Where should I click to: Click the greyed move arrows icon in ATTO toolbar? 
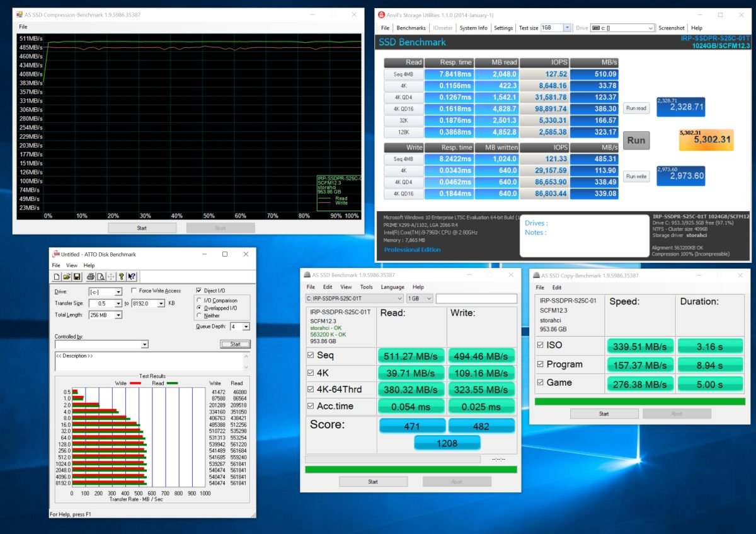[111, 276]
